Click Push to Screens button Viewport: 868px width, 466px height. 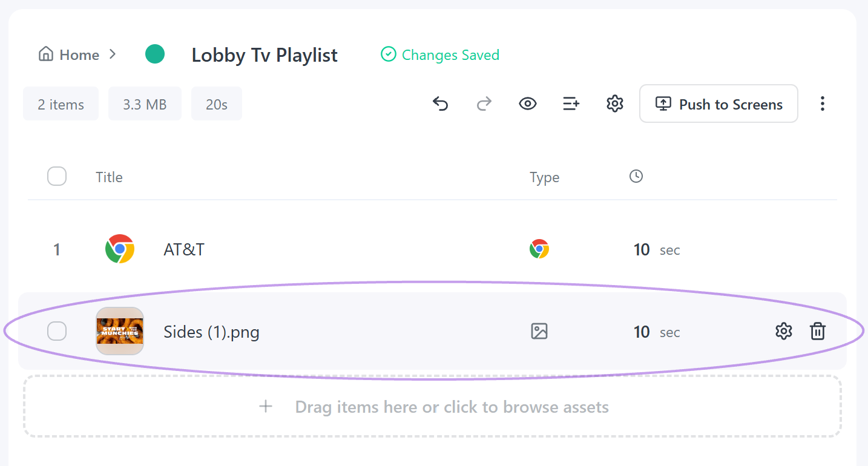[718, 104]
